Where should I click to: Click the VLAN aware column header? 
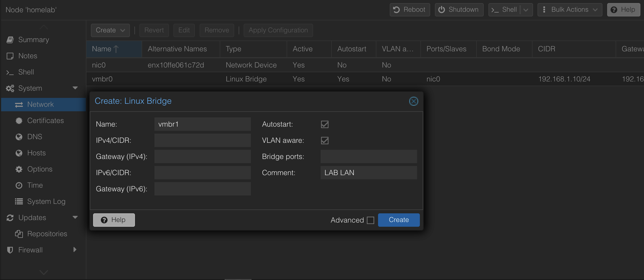point(398,49)
